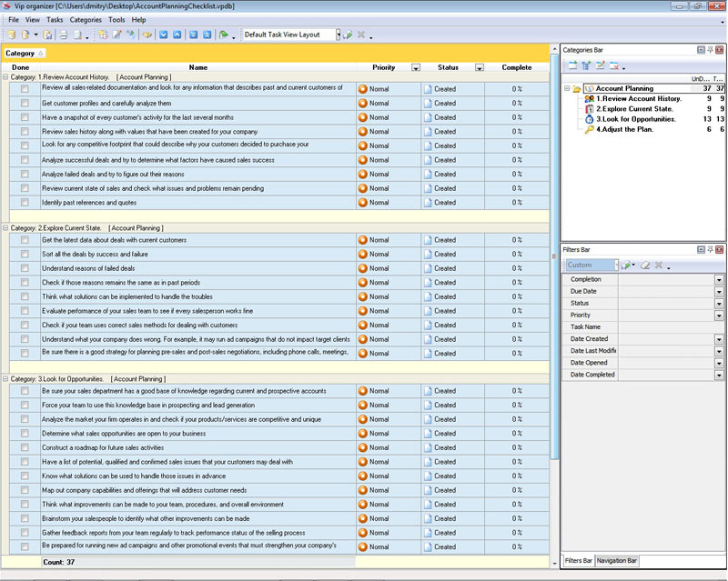Click the green flag icon in the toolbar
728x581 pixels.
tap(224, 35)
